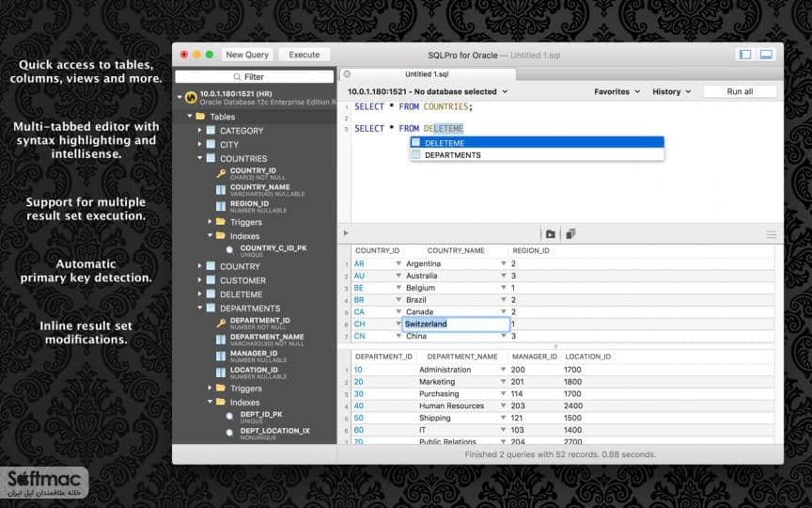Click the New Query button
Screen dimensions: 812x508
click(x=247, y=55)
